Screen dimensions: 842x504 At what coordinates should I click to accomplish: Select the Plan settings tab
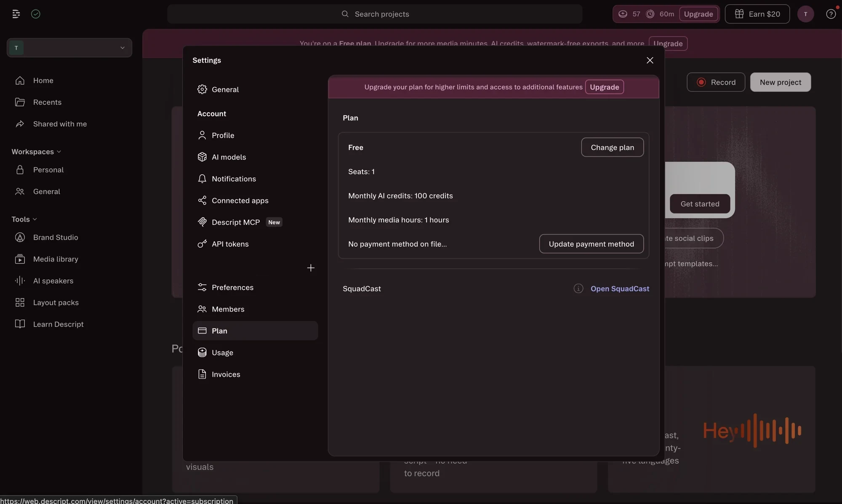coord(255,331)
